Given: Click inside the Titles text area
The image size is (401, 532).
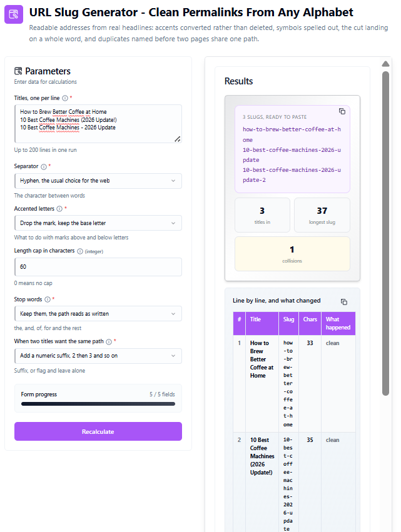Looking at the screenshot, I should pos(98,124).
